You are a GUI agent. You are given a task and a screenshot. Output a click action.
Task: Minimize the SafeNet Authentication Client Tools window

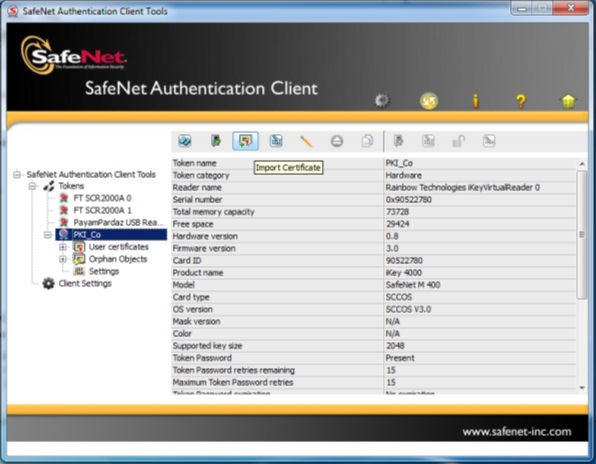[x=522, y=8]
